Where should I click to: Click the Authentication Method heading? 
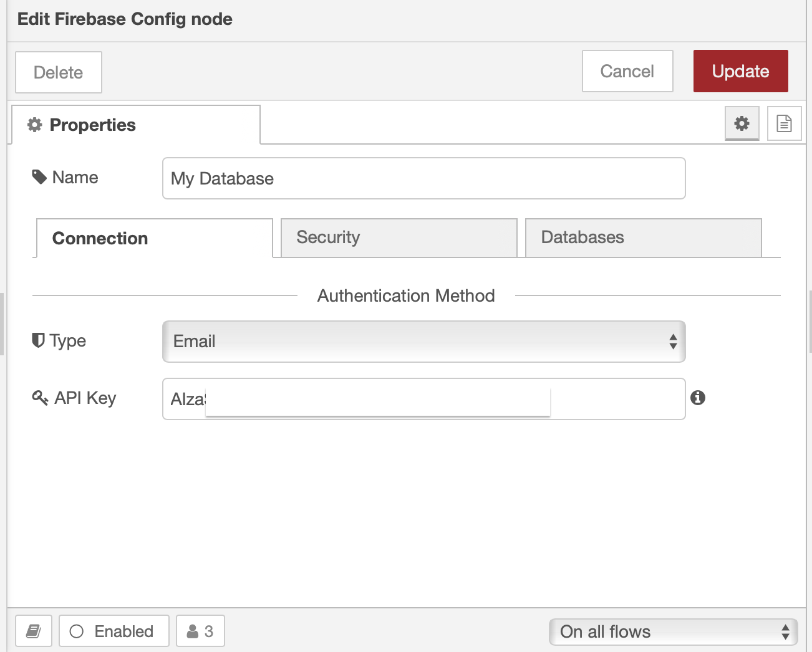coord(406,295)
